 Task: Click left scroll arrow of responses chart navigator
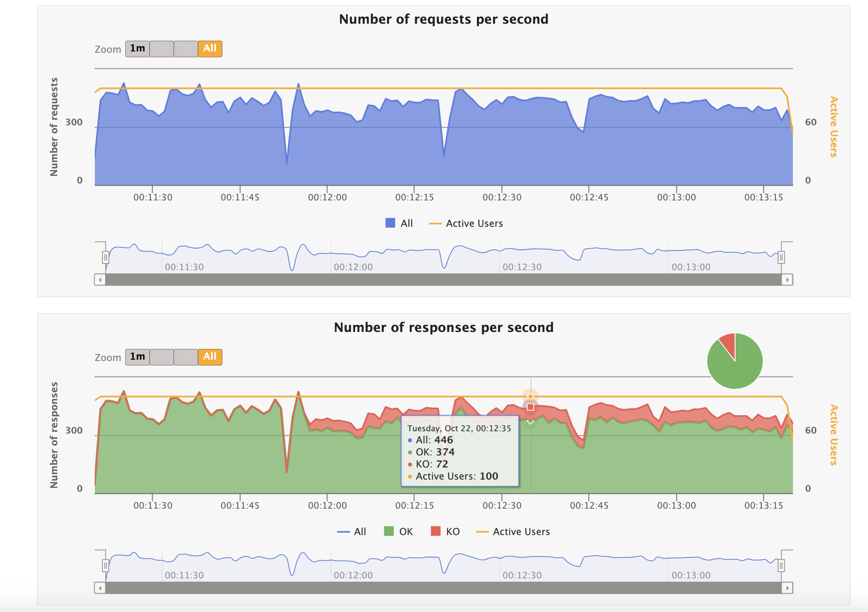coord(100,588)
